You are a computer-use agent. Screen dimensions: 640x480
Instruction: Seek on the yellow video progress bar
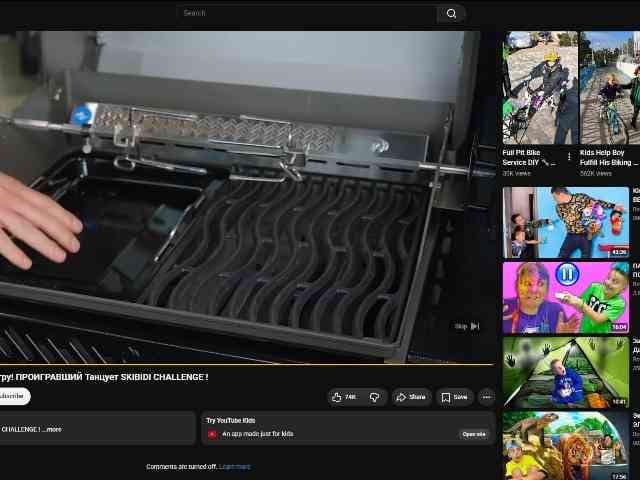coord(247,364)
